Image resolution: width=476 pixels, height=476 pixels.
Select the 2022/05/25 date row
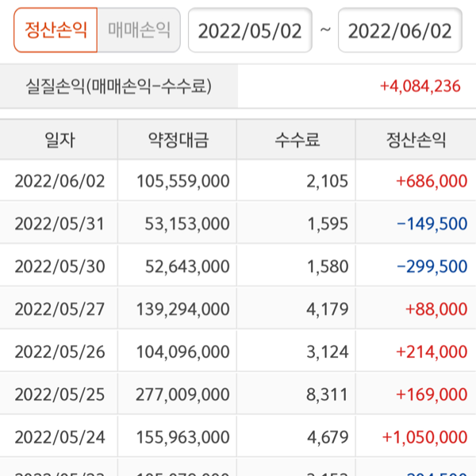[x=59, y=395]
